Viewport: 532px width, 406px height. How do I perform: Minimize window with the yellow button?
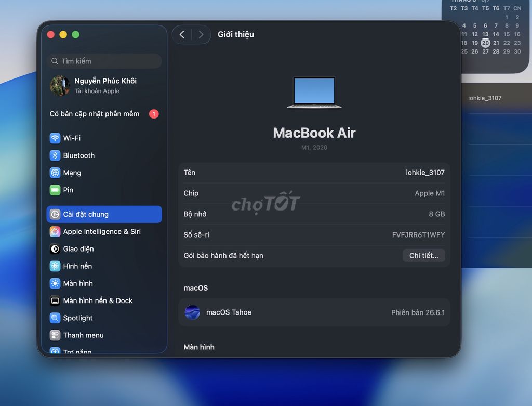[x=63, y=35]
